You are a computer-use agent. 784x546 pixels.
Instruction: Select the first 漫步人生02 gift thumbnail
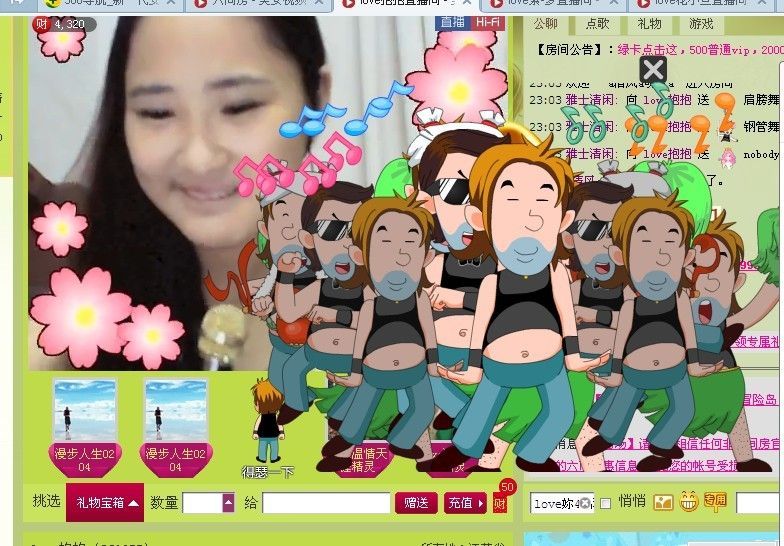coord(84,428)
